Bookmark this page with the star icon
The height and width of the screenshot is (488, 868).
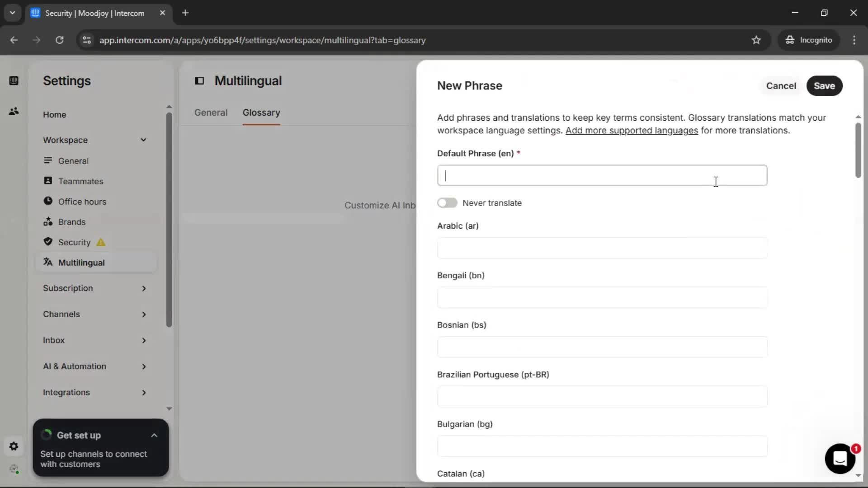[x=756, y=40]
